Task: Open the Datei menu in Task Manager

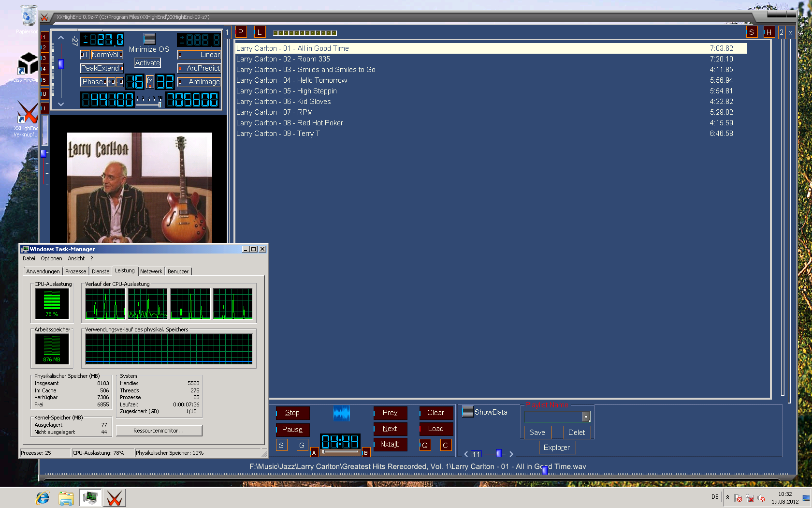Action: click(29, 258)
